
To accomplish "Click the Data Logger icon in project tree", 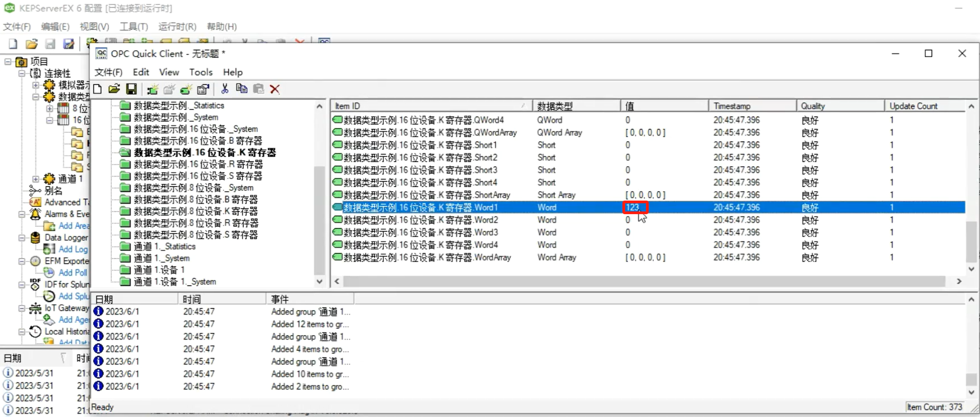I will click(35, 238).
